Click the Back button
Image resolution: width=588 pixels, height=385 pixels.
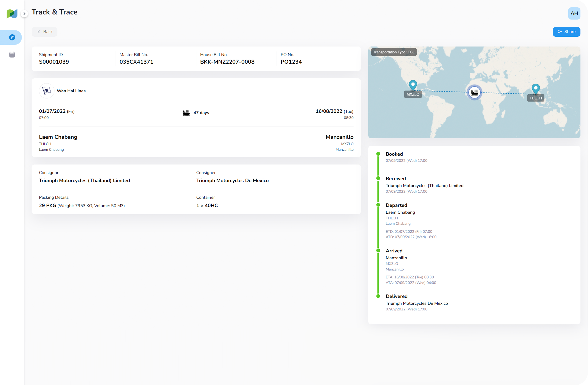tap(45, 31)
